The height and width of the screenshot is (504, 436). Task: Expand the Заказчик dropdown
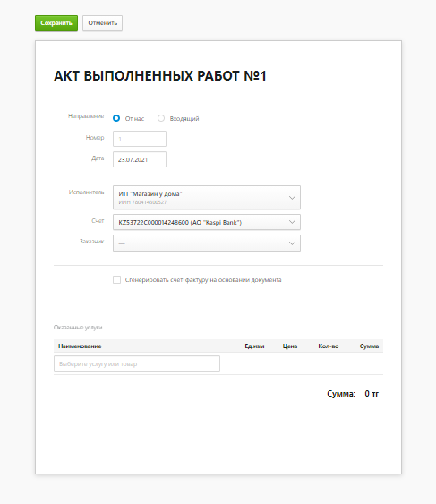[x=207, y=243]
